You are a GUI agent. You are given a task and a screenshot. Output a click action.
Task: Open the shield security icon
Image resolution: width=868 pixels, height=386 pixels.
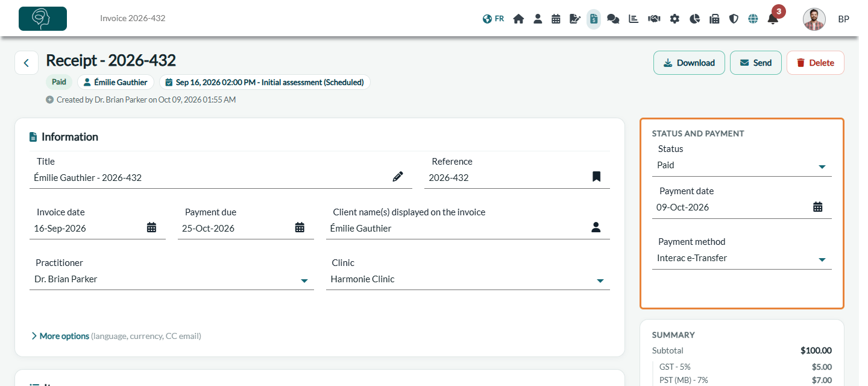[x=734, y=19]
